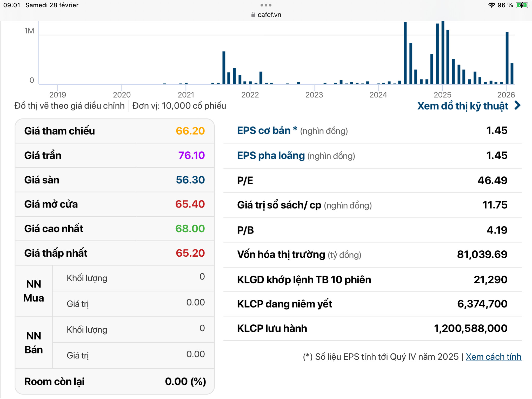Select the Giá tham chiếu value 66.20
The height and width of the screenshot is (399, 532).
[190, 131]
